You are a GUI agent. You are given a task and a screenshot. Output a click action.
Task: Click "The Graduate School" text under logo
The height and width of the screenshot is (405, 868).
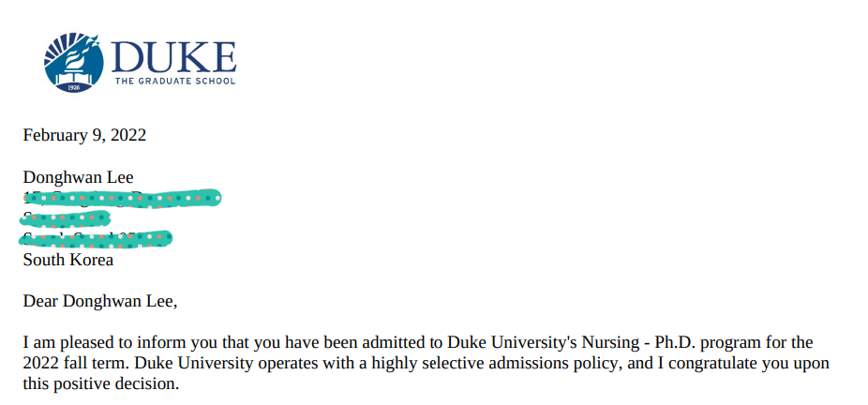(x=175, y=81)
